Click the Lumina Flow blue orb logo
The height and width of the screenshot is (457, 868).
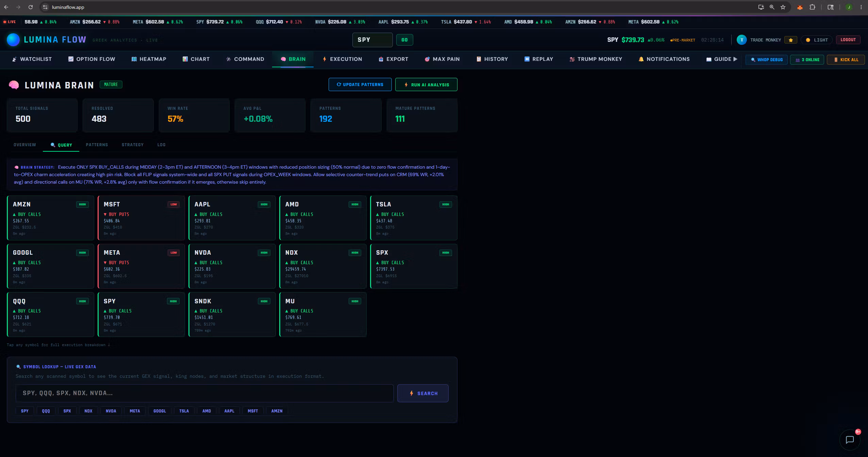[13, 40]
